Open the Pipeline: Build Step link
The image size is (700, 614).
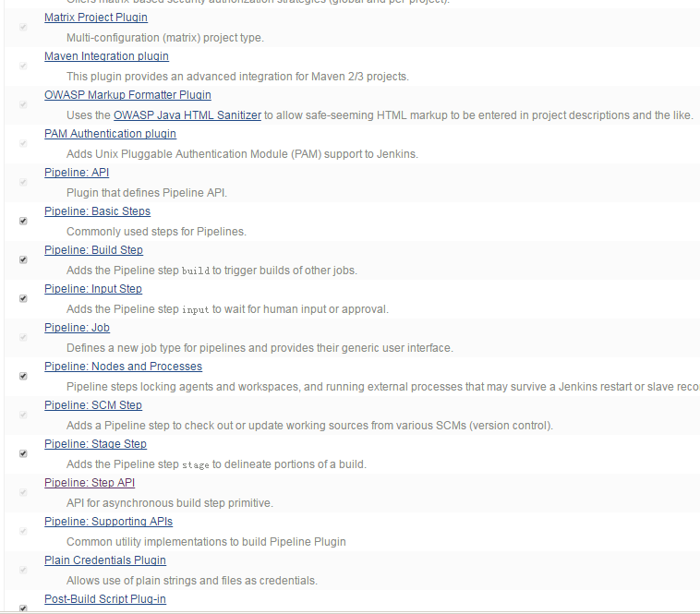click(x=94, y=250)
